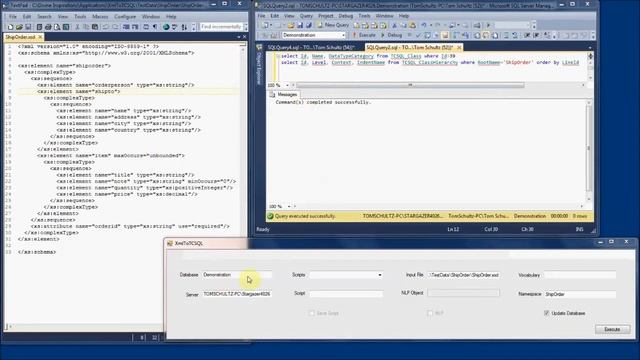Viewport: 640px width, 360px height.
Task: Cut selection with TextPad scissors icon
Action: tap(77, 27)
